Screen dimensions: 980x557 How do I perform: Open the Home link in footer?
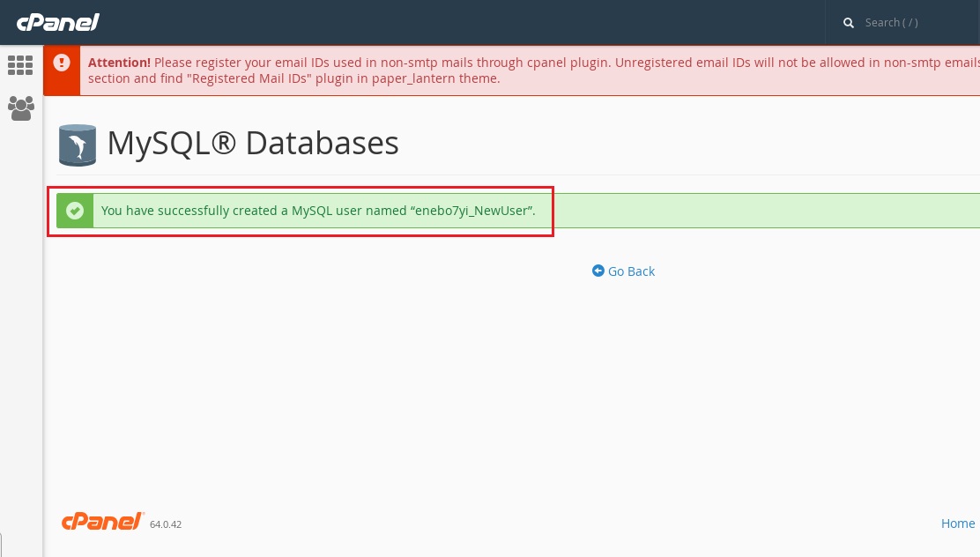pyautogui.click(x=957, y=524)
